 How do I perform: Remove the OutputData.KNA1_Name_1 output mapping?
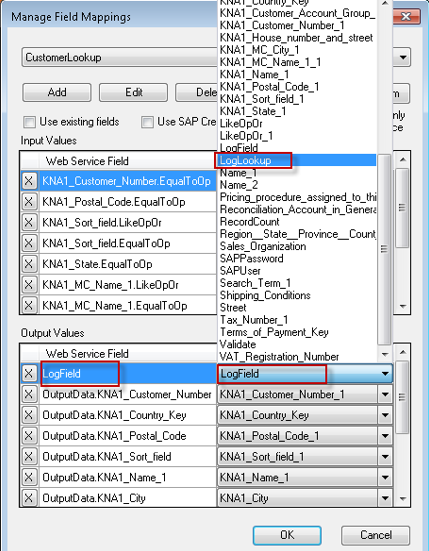[29, 477]
